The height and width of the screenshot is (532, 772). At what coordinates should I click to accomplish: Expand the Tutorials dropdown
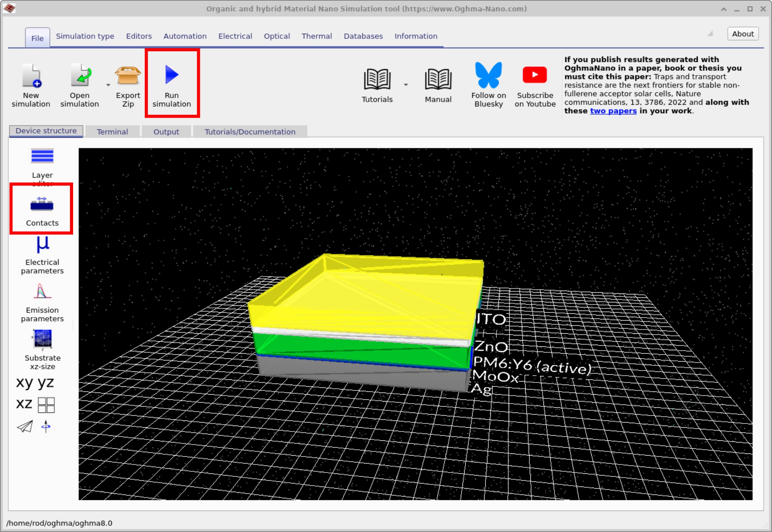[x=406, y=85]
